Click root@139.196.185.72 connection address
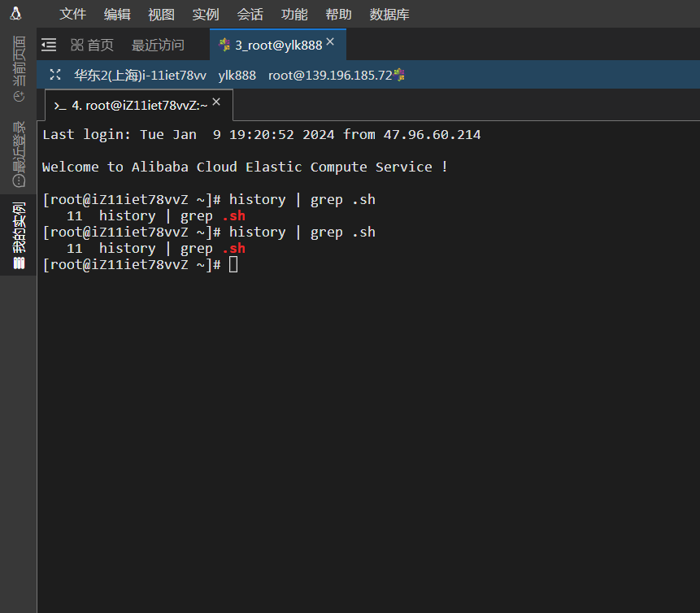Screen dimensions: 700x613 click(330, 75)
